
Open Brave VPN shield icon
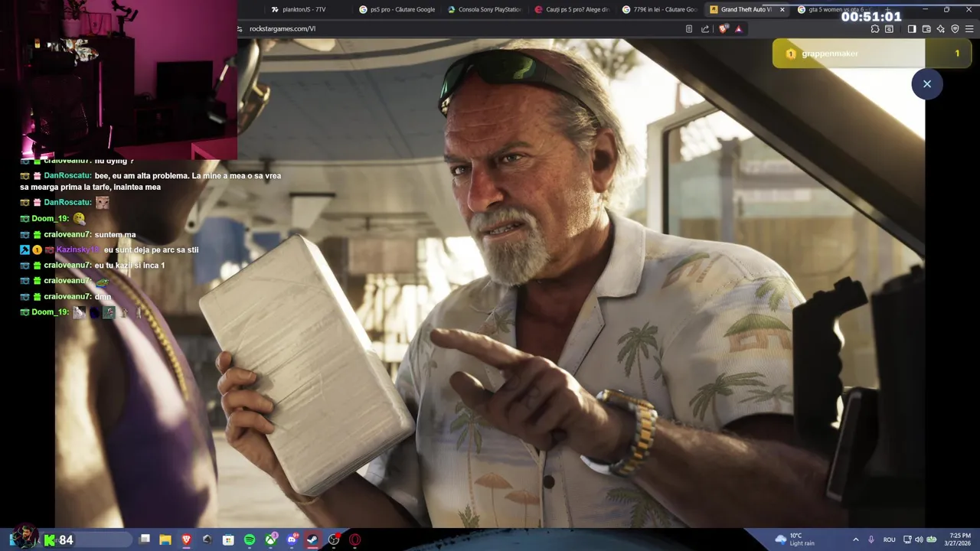click(x=955, y=29)
